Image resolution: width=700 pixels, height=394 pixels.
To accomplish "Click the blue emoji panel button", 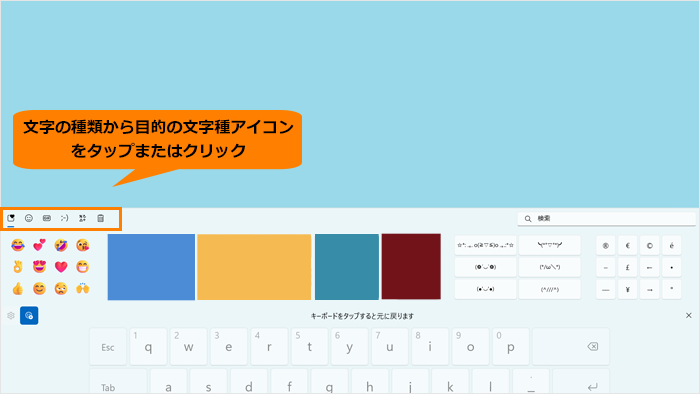I will (29, 315).
